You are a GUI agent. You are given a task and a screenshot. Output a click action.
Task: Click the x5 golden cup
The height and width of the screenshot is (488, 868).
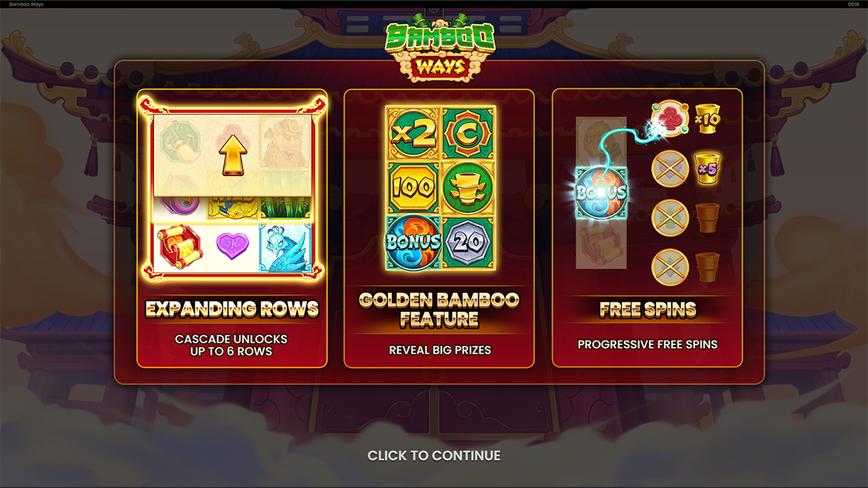click(707, 168)
